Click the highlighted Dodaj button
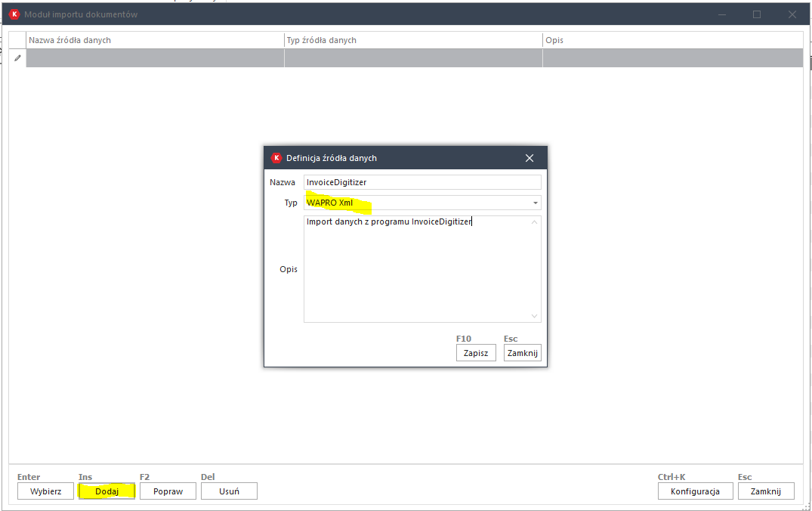 coord(107,491)
